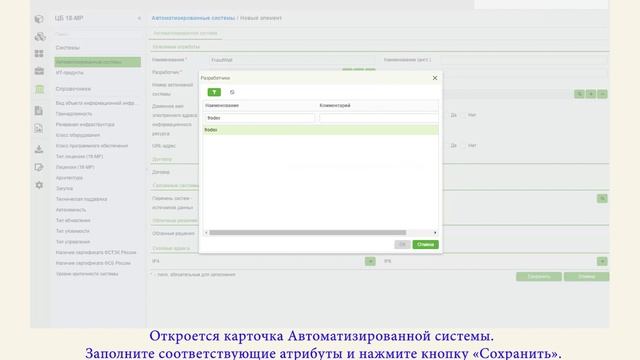Open the edit-note pencil icon in left rail
Viewport: 640px width, 360px height.
39,167
